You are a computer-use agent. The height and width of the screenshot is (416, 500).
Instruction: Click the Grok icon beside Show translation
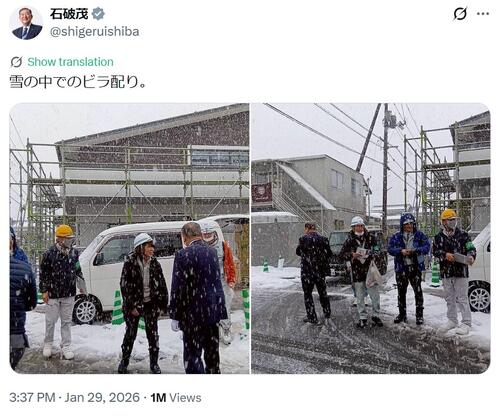tap(16, 62)
